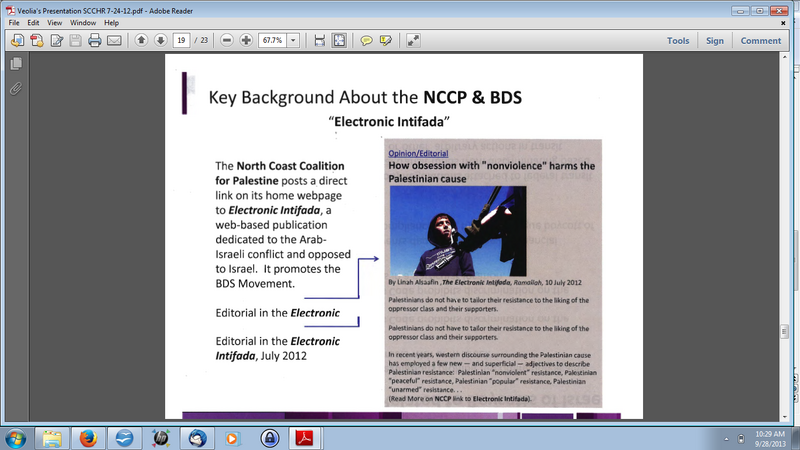Click the text 'North Coast Coalition for Palestine'
Screen dimensions: 800x450
[280, 173]
